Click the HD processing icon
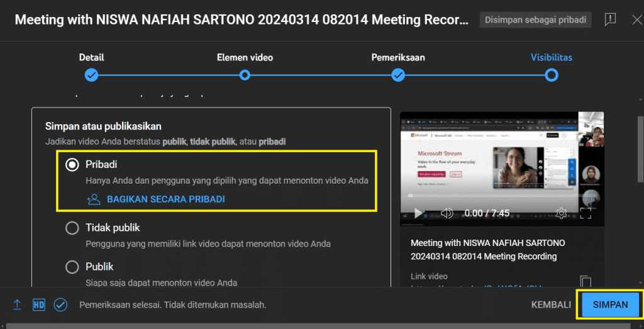This screenshot has height=329, width=644. point(39,304)
